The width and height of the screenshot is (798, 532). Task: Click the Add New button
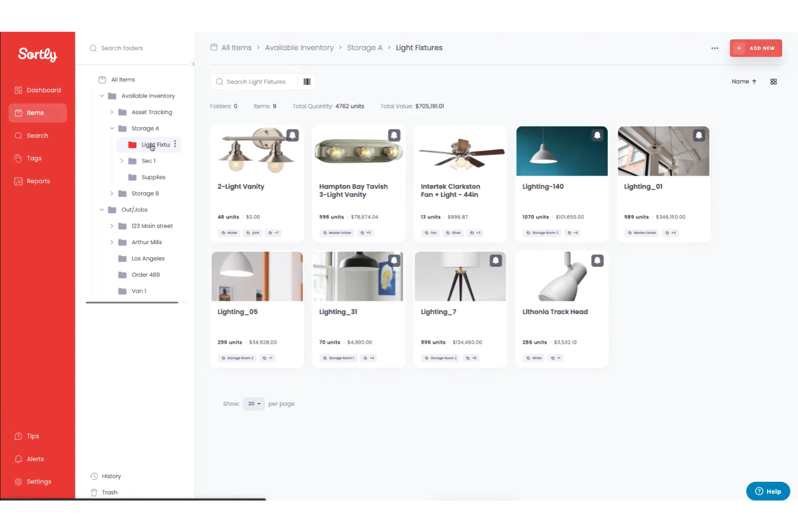tap(756, 48)
